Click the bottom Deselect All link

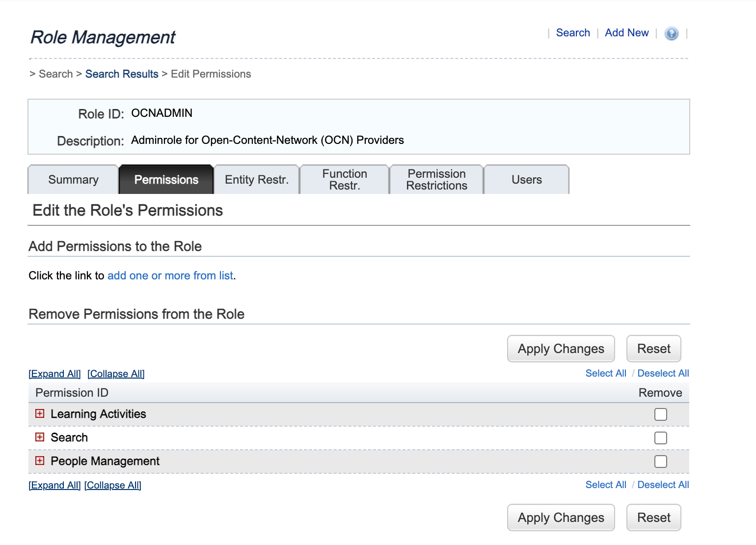pos(663,485)
